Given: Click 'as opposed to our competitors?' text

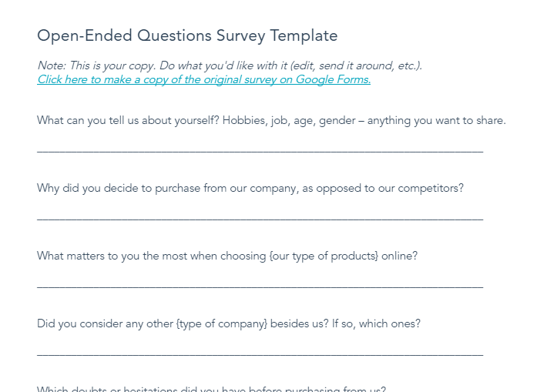Looking at the screenshot, I should coord(383,188).
